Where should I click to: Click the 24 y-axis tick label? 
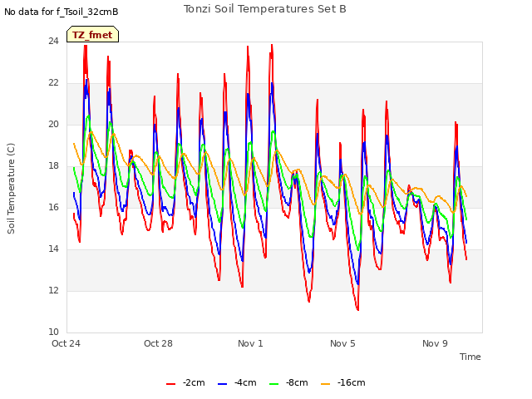coord(53,41)
